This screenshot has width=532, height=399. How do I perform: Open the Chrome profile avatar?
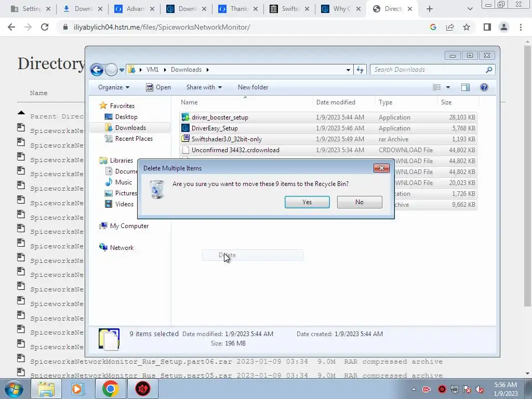click(x=504, y=27)
